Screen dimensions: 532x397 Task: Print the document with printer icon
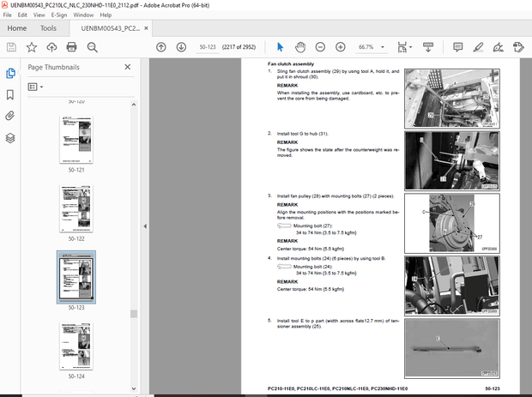pyautogui.click(x=71, y=47)
